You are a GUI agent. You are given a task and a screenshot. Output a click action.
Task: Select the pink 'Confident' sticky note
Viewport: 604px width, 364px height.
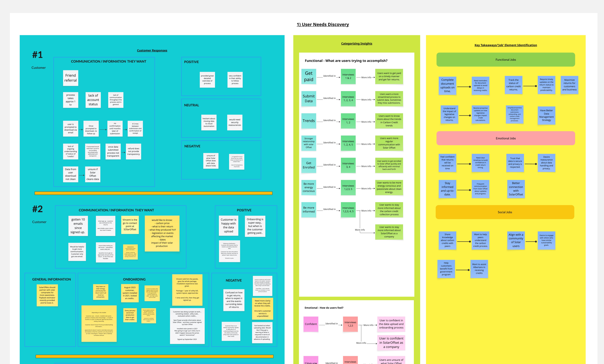click(311, 324)
